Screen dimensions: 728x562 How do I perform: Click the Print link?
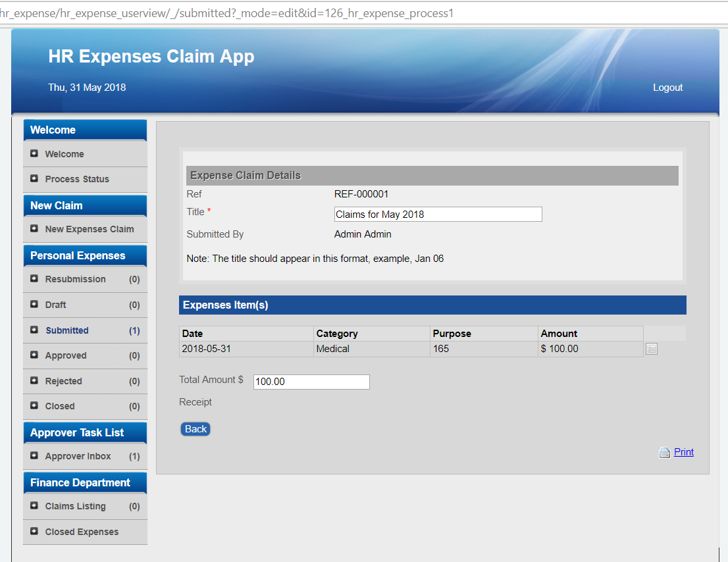(x=683, y=452)
